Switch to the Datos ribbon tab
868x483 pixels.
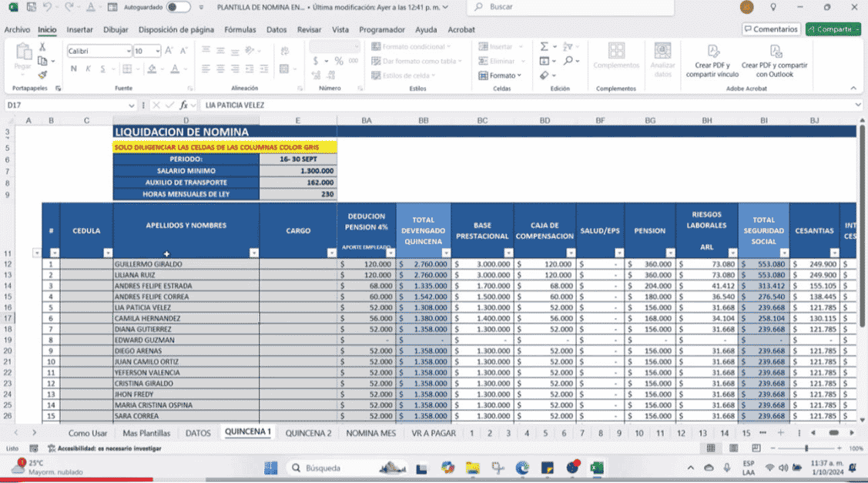[x=276, y=30]
